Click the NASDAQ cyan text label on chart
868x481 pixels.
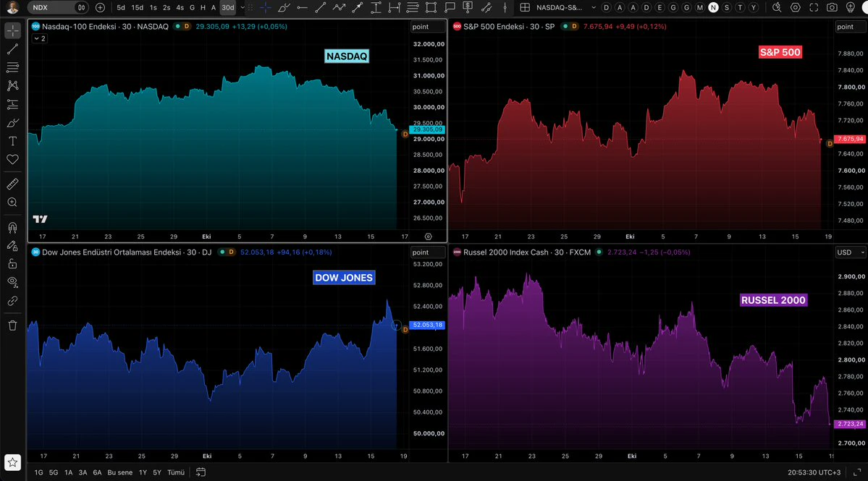click(347, 56)
